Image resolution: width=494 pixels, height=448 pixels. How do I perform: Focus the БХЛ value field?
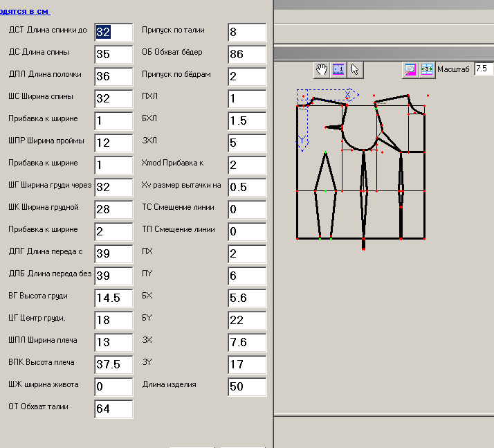click(x=247, y=120)
